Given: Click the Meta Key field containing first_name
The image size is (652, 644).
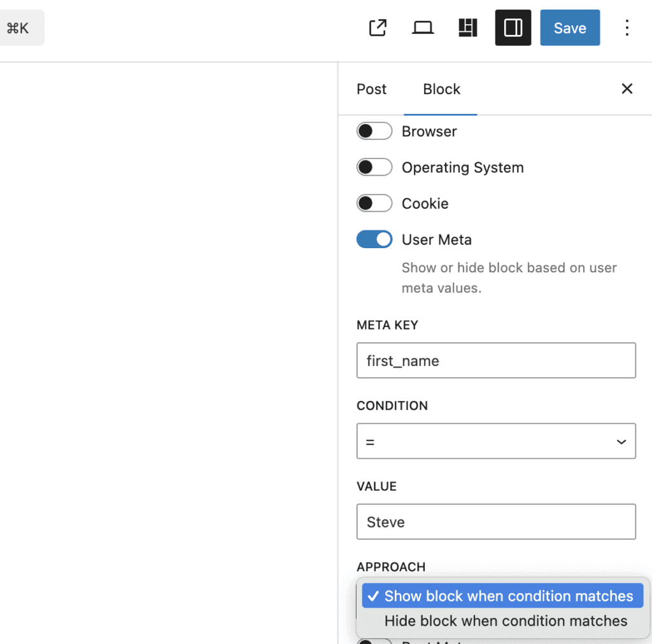Looking at the screenshot, I should [496, 360].
